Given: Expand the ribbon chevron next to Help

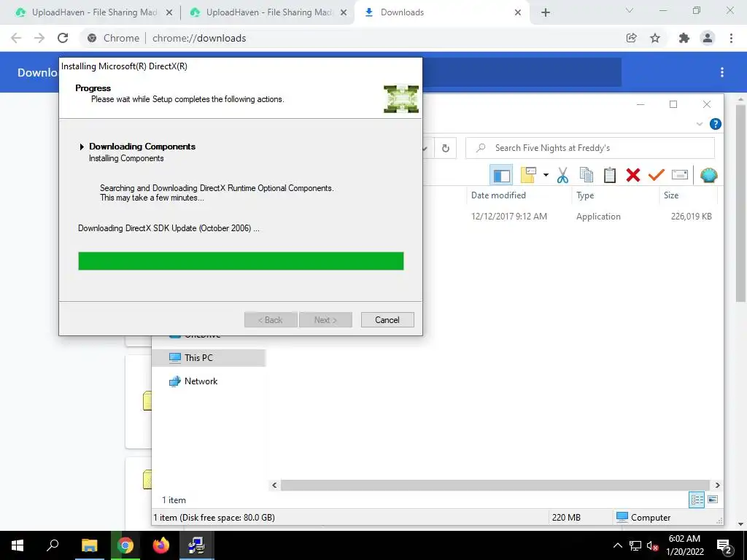Looking at the screenshot, I should coord(700,124).
